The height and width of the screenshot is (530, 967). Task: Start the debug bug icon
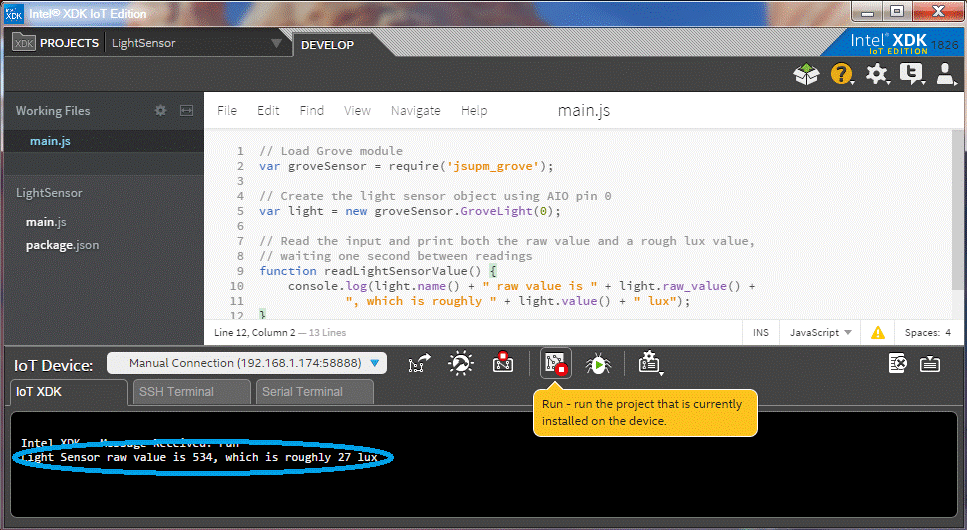(x=598, y=364)
